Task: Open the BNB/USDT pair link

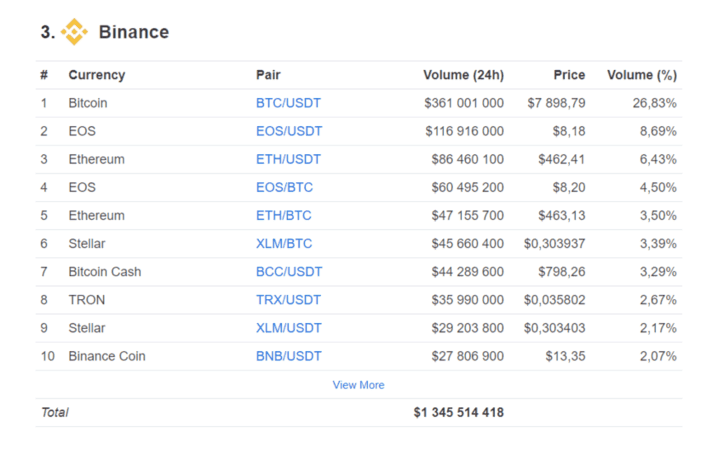Action: (x=289, y=356)
